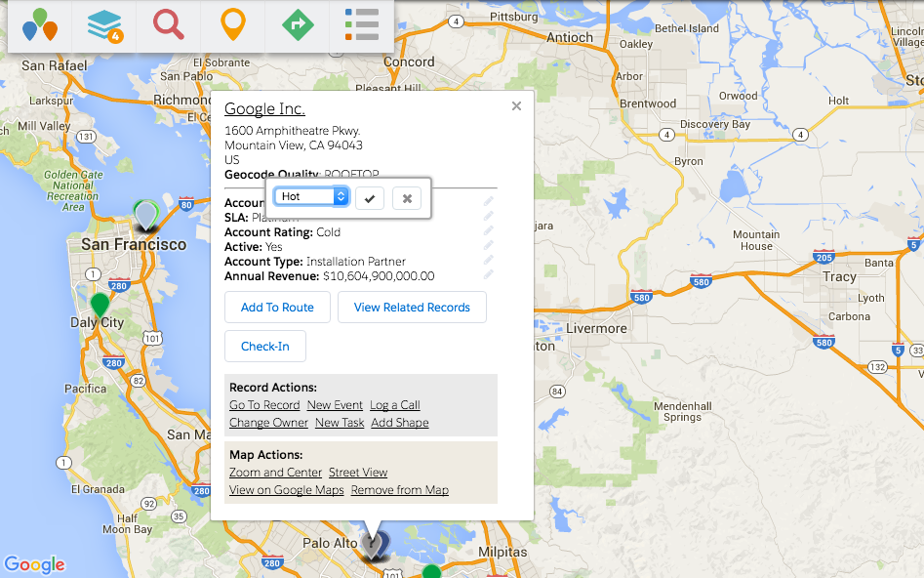Click the Antioch map label

click(570, 38)
